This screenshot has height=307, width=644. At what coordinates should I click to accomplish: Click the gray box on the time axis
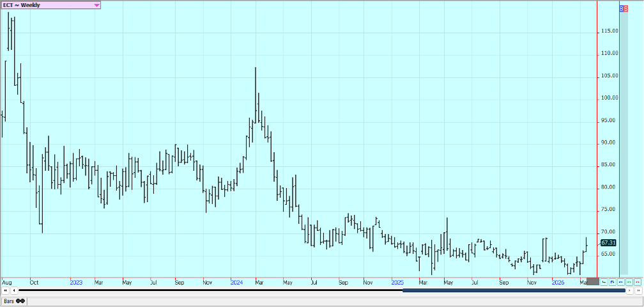point(592,281)
